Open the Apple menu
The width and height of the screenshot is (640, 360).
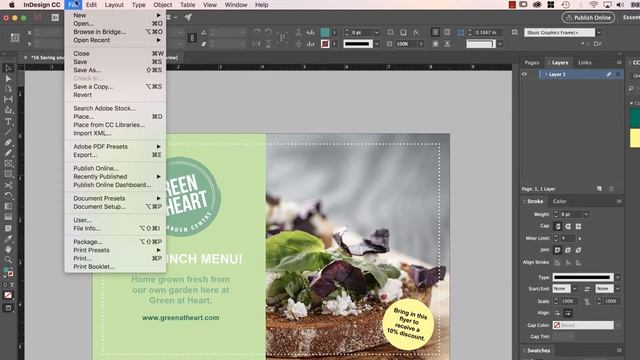(12, 5)
